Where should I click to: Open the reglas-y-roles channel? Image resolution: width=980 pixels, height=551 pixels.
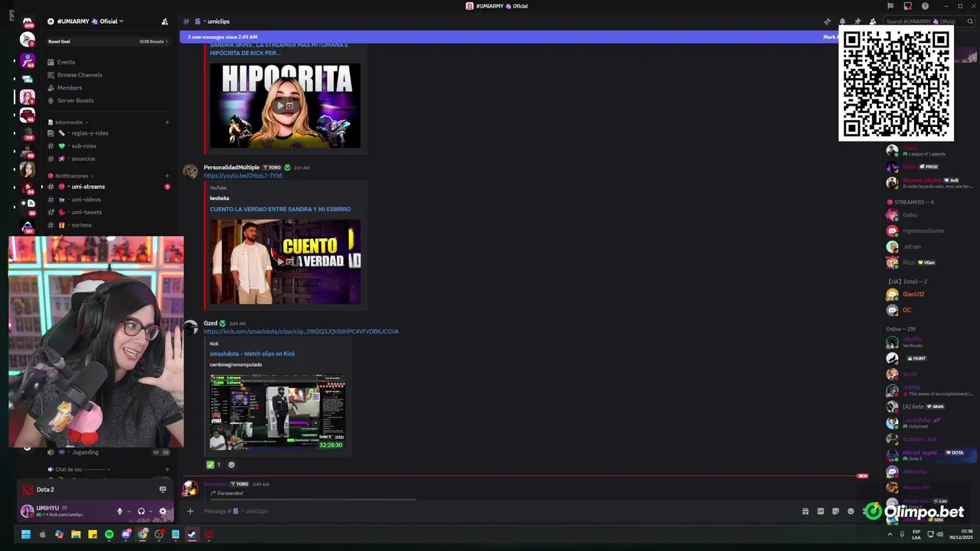tap(109, 133)
